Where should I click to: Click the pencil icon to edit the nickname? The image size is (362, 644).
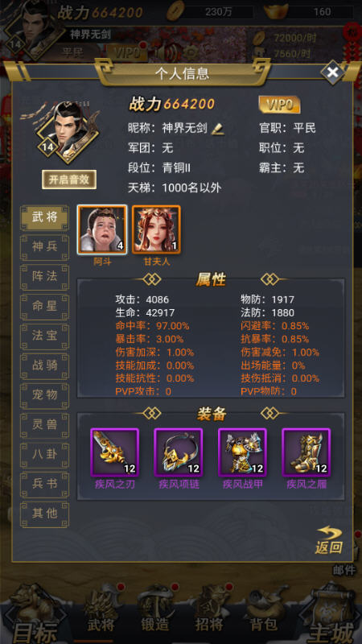(217, 129)
